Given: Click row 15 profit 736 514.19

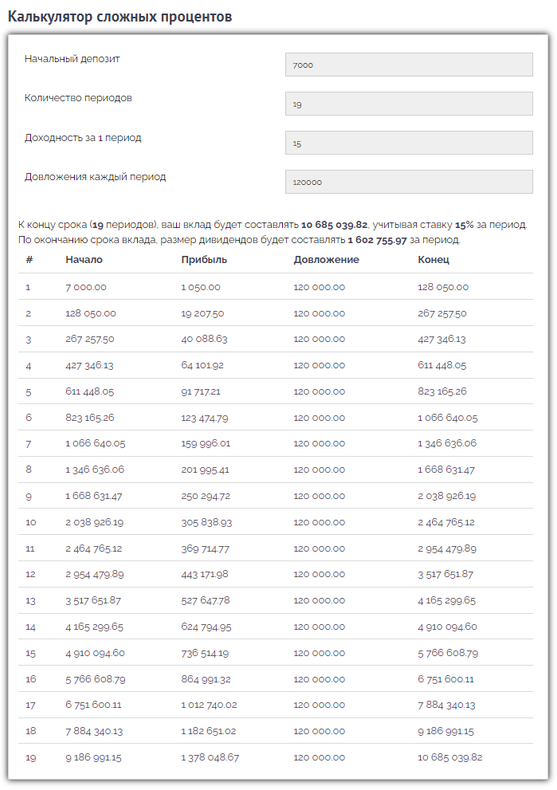Looking at the screenshot, I should (204, 653).
